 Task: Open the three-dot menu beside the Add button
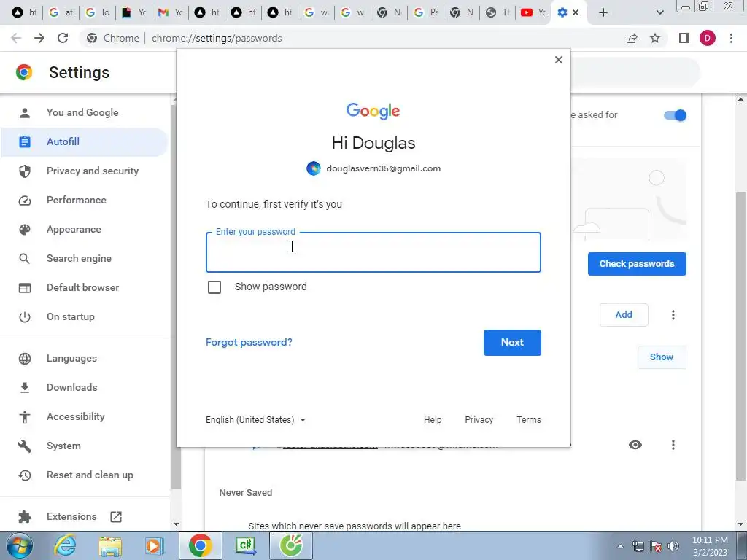click(673, 315)
